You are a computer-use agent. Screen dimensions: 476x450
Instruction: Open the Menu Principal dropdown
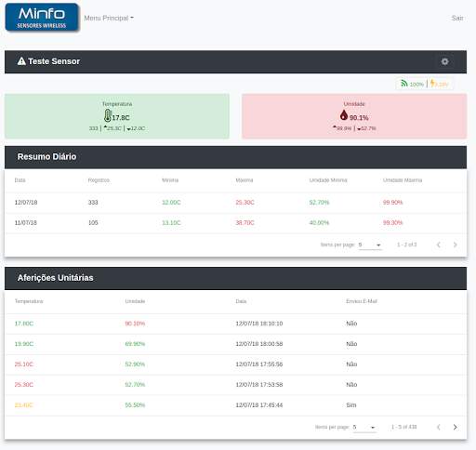pyautogui.click(x=109, y=18)
